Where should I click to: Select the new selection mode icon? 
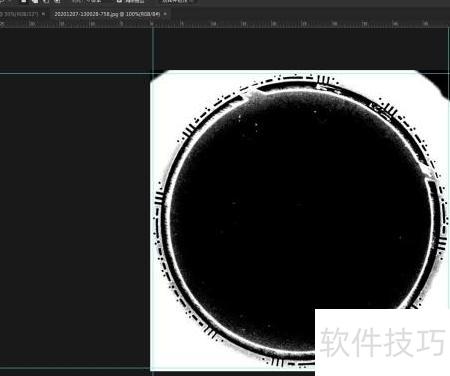(x=23, y=1)
